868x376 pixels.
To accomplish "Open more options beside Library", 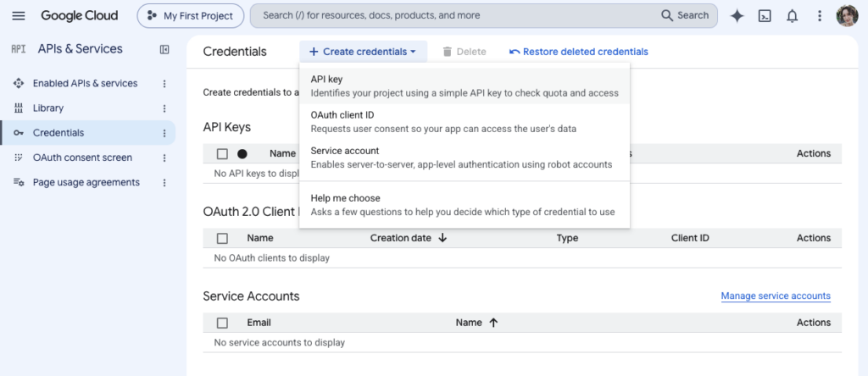I will click(164, 108).
